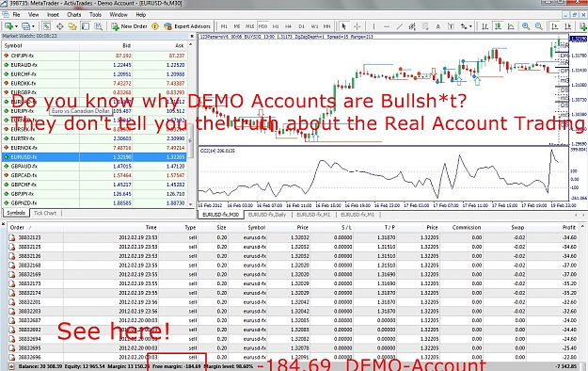Select the EURUSD-fx,M30 chart tab
This screenshot has width=588, height=371.
220,215
